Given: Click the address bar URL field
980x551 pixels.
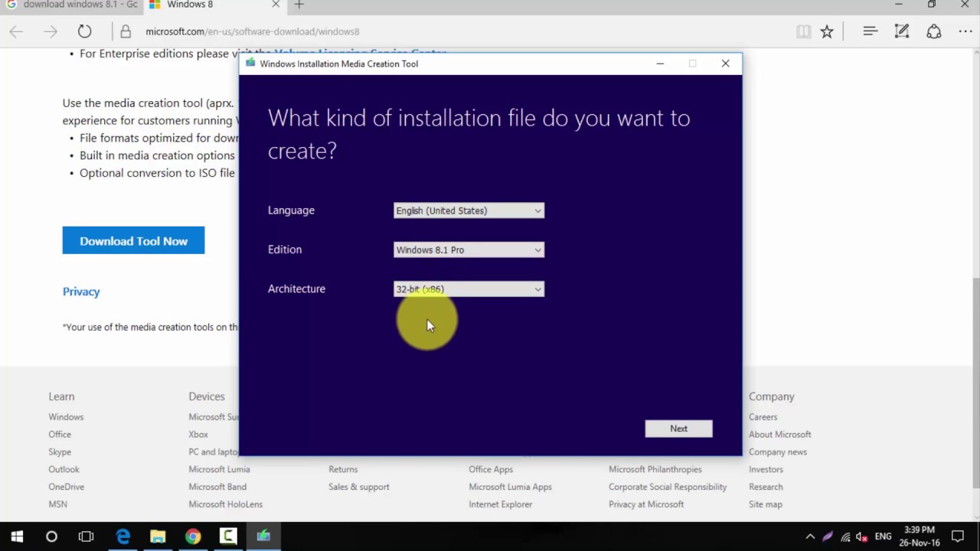Looking at the screenshot, I should [252, 31].
